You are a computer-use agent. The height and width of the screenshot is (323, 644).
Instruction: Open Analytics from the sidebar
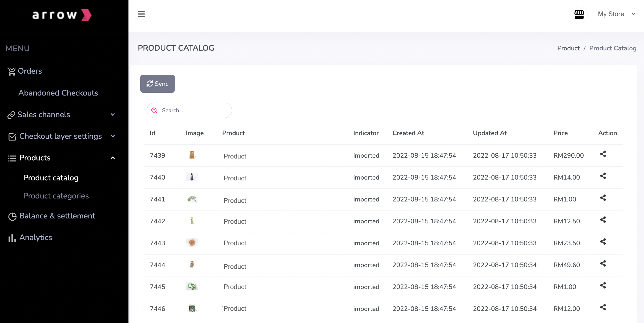[36, 238]
